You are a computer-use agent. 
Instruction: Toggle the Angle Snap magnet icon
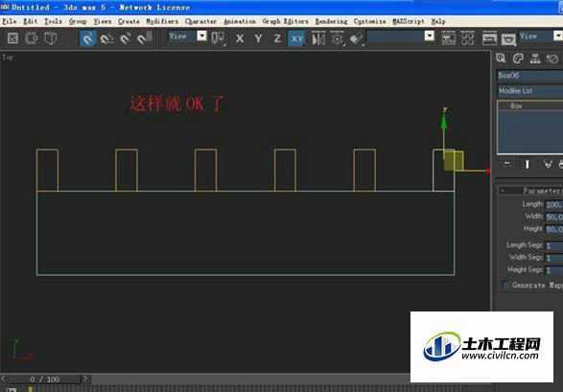(x=107, y=38)
